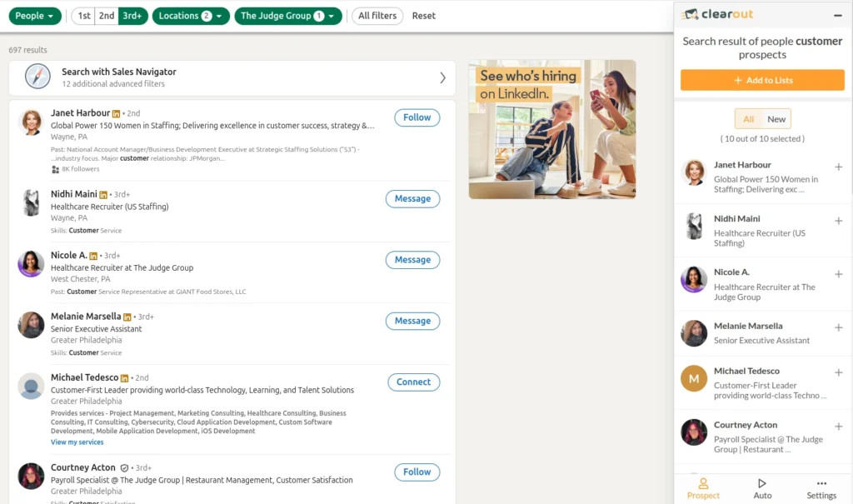Viewport: 853px width, 504px height.
Task: Click verification shield next to Courtney Acton
Action: 124,468
